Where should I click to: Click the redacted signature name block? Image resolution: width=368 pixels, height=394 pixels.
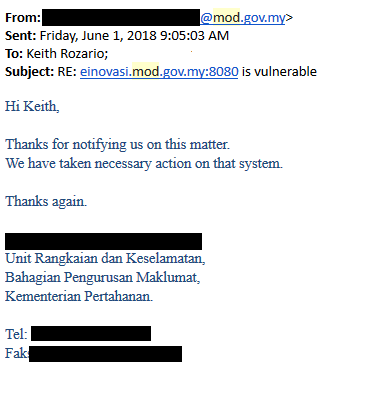[x=103, y=242]
